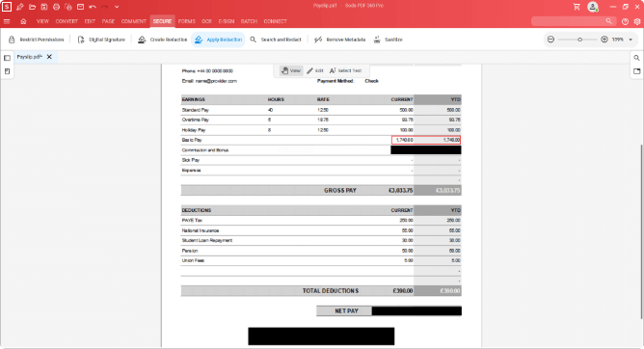
Task: Switch to the FORMS ribbon tab
Action: pyautogui.click(x=187, y=21)
